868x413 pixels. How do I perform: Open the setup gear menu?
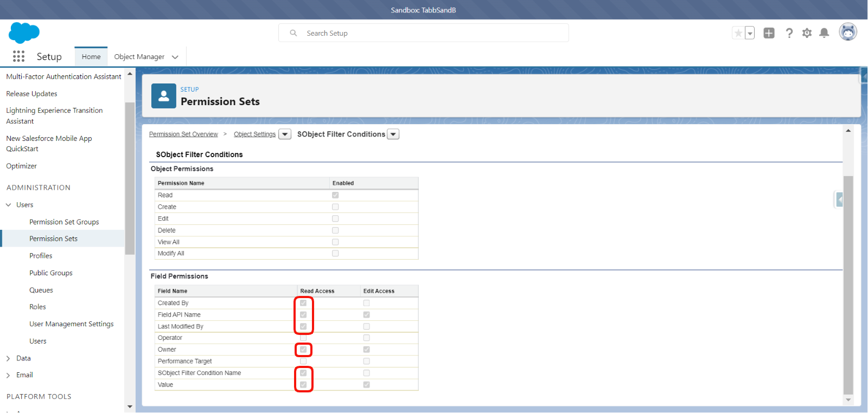tap(807, 33)
